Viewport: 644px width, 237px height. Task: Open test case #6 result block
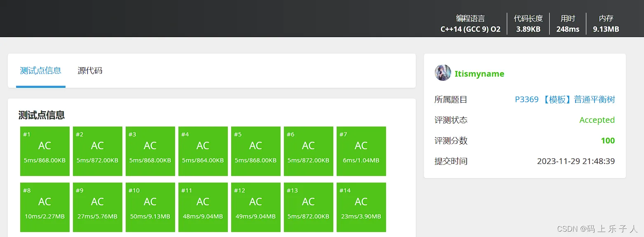tap(309, 151)
